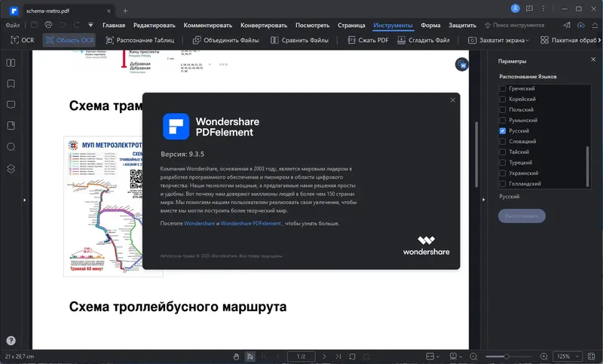Select the Сжать PDF tool
This screenshot has width=603, height=364.
pos(368,40)
